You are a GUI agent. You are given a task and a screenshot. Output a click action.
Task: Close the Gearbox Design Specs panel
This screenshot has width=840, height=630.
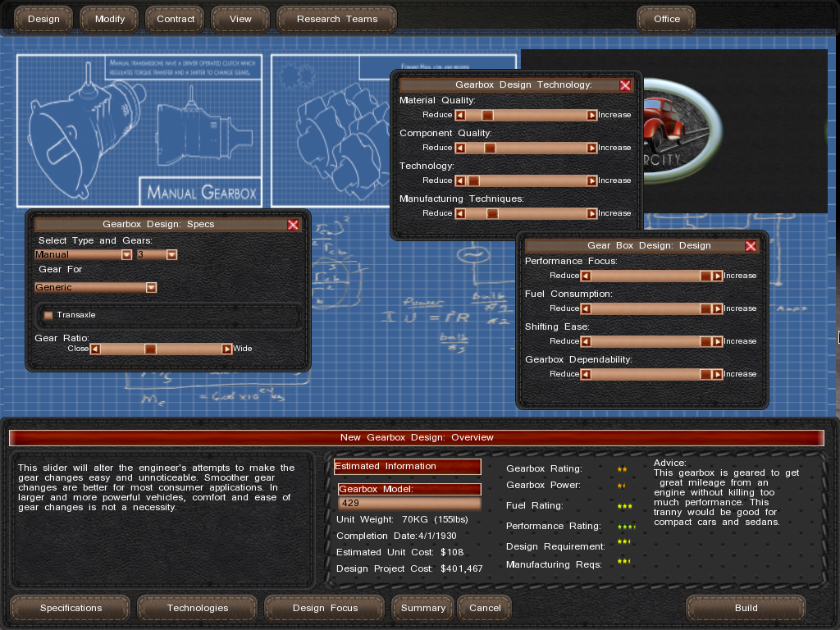pos(293,225)
